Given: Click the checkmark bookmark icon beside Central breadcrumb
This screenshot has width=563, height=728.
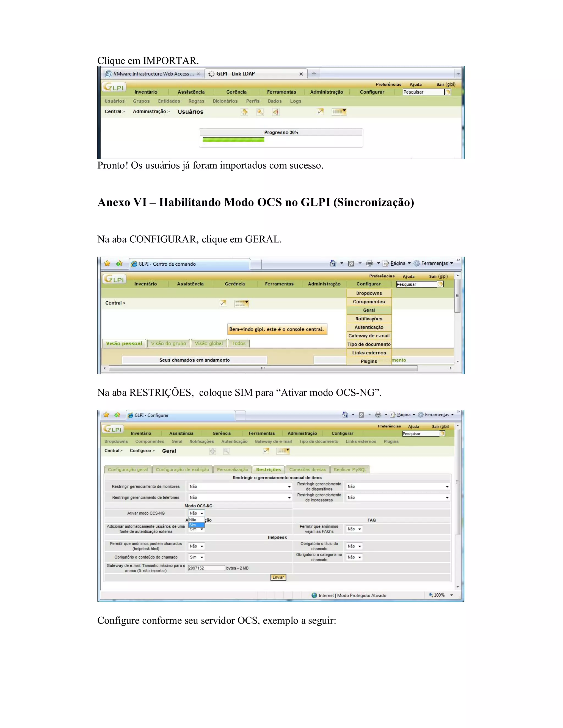Looking at the screenshot, I should (223, 303).
